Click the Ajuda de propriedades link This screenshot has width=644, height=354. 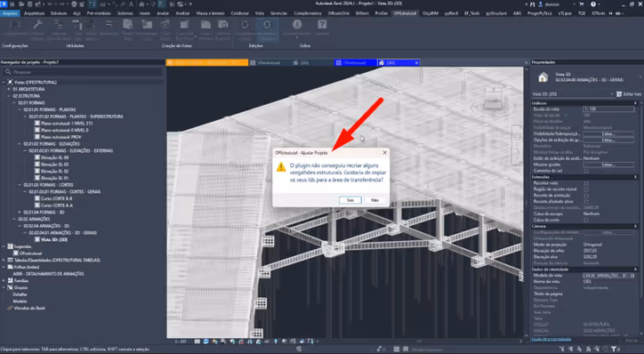point(551,339)
